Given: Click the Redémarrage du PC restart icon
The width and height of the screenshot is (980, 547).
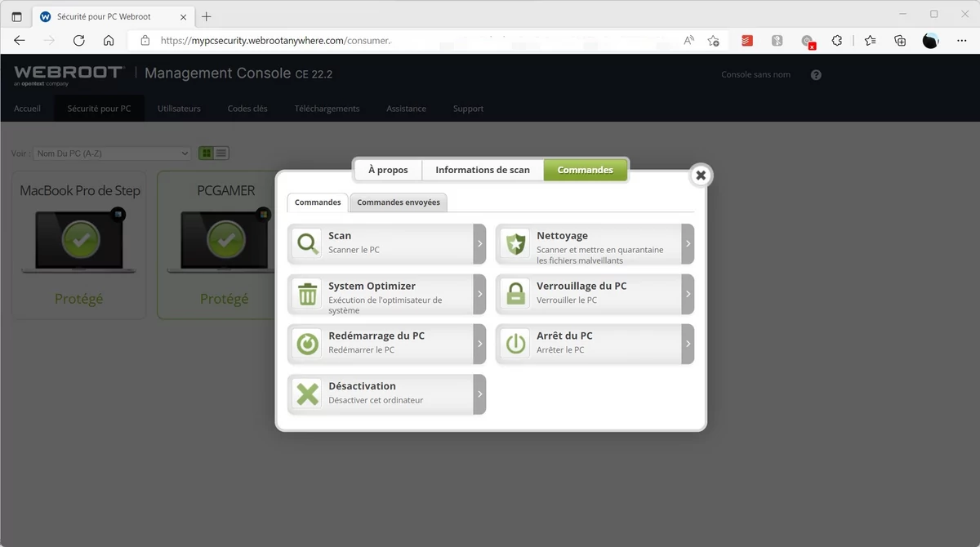Looking at the screenshot, I should coord(307,344).
